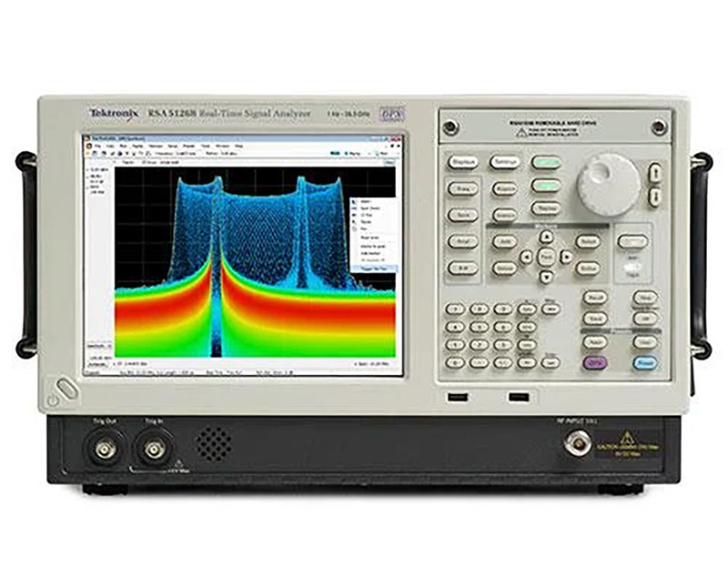Push the Freq key on the front panel

point(463,189)
